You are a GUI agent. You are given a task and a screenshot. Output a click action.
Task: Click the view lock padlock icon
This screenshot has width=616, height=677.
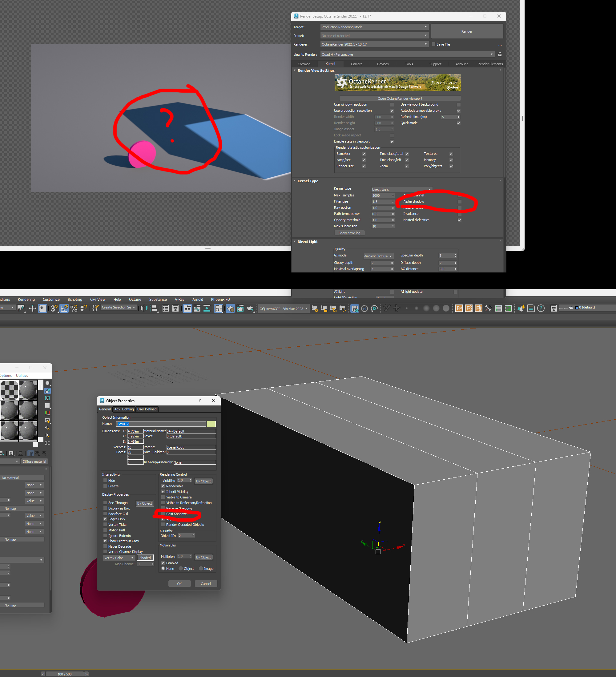coord(500,54)
